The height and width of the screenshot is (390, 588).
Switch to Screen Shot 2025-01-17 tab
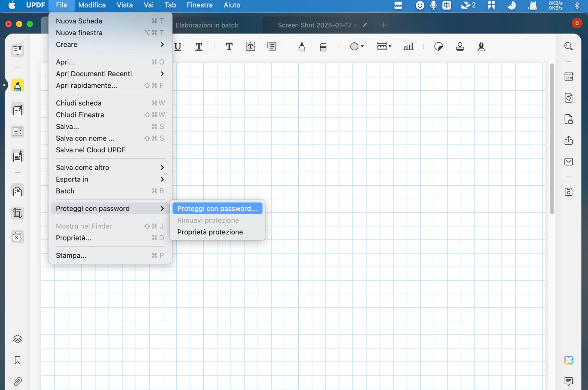(x=317, y=25)
